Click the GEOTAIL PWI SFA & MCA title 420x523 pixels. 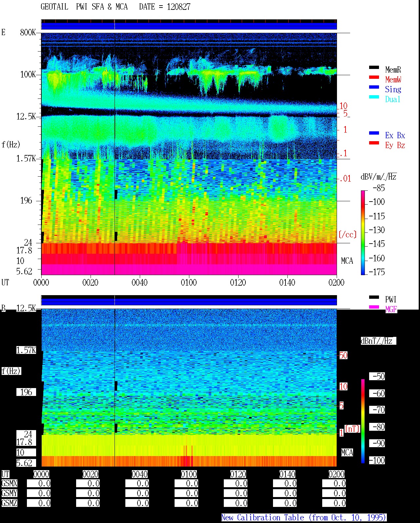pyautogui.click(x=84, y=7)
